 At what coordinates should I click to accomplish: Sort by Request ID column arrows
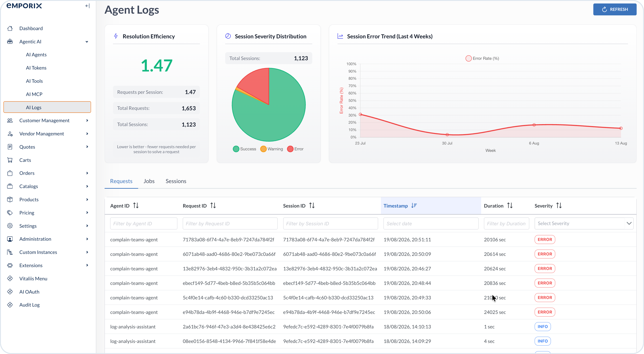pyautogui.click(x=213, y=205)
